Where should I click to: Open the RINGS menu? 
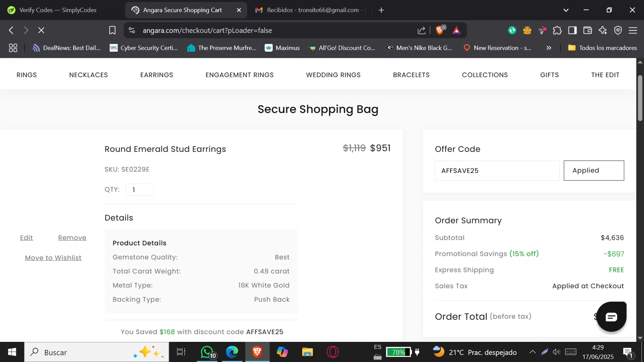pyautogui.click(x=27, y=75)
